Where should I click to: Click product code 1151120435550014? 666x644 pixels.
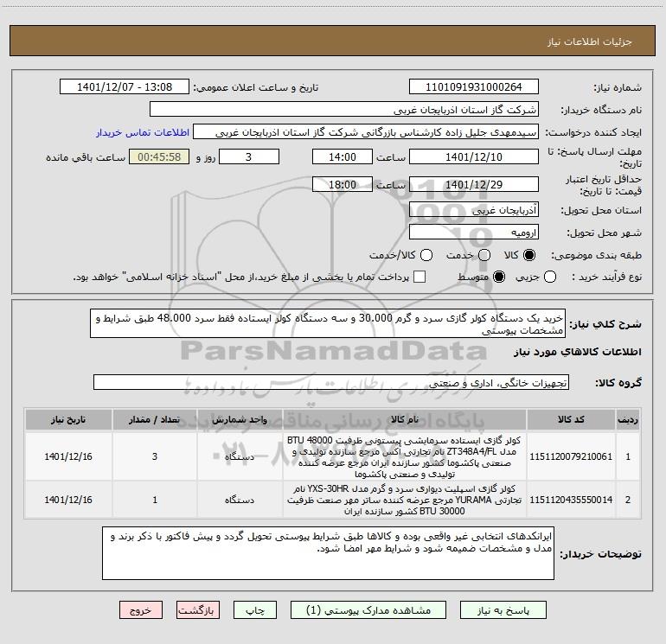pyautogui.click(x=571, y=500)
